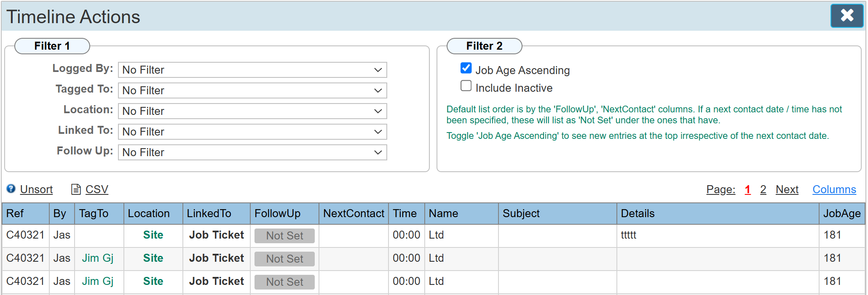Open the Follow Up filter dropdown
Screen dimensions: 868x295
click(252, 152)
